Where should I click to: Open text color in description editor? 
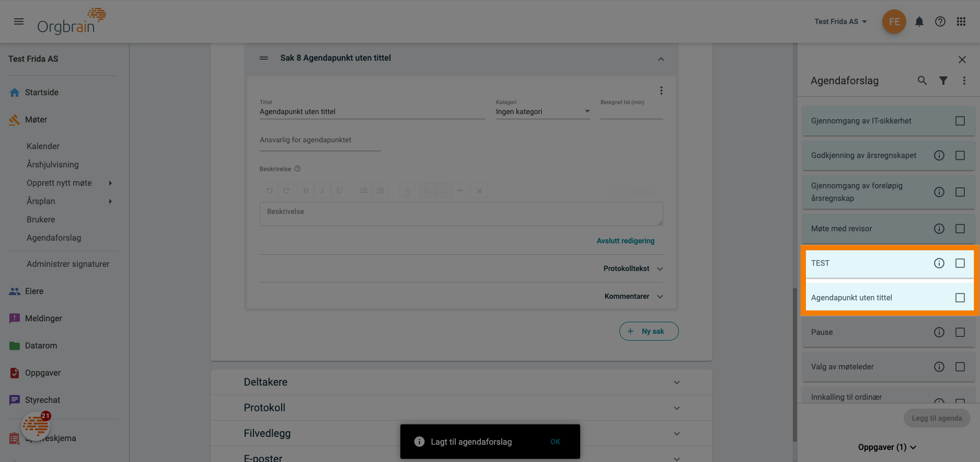click(407, 190)
